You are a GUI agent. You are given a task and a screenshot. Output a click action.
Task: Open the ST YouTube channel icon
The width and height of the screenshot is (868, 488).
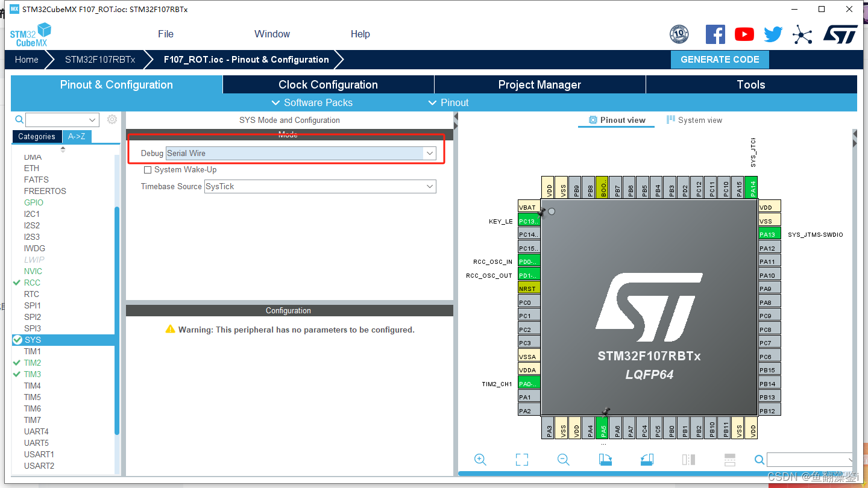[x=744, y=34]
